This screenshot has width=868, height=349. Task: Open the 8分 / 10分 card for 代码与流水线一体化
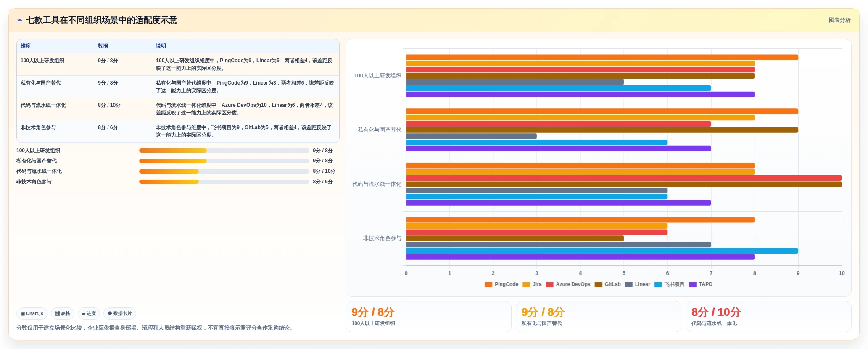[x=768, y=317]
